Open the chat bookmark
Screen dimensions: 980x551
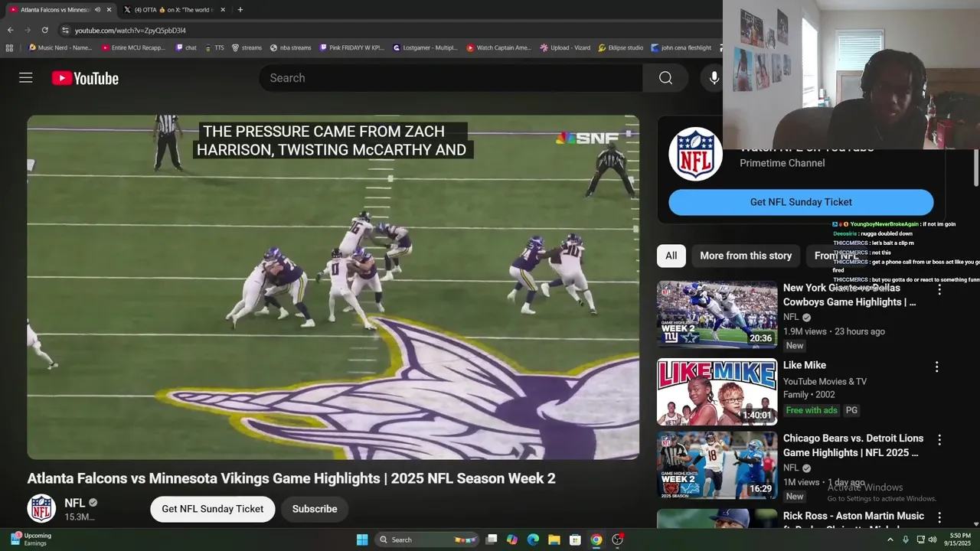[186, 47]
